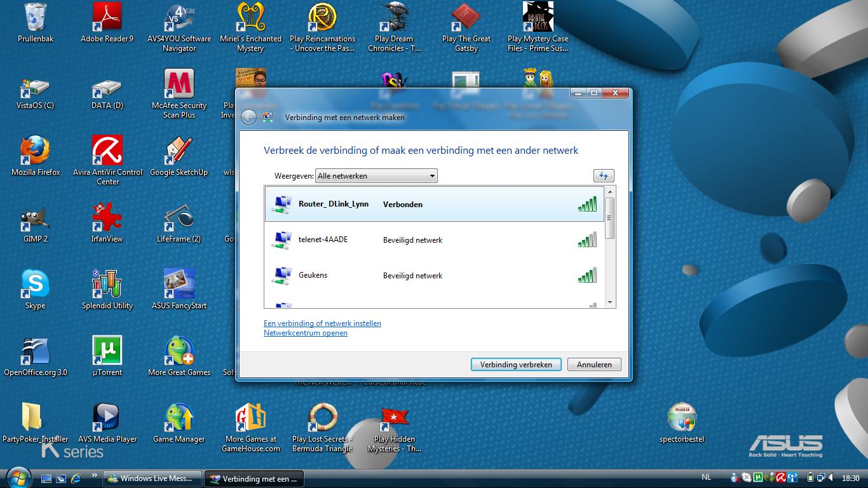Image resolution: width=868 pixels, height=488 pixels.
Task: Launch Mozilla Firefox from desktop
Action: coord(36,156)
